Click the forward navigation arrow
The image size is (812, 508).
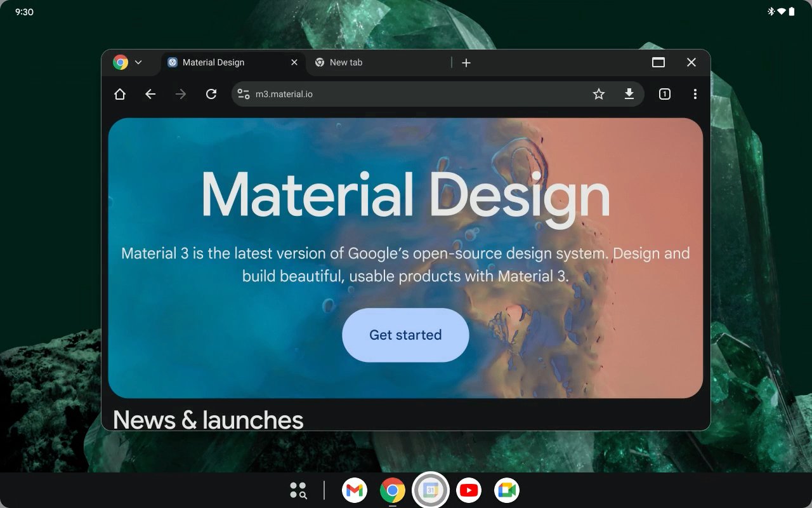(181, 94)
